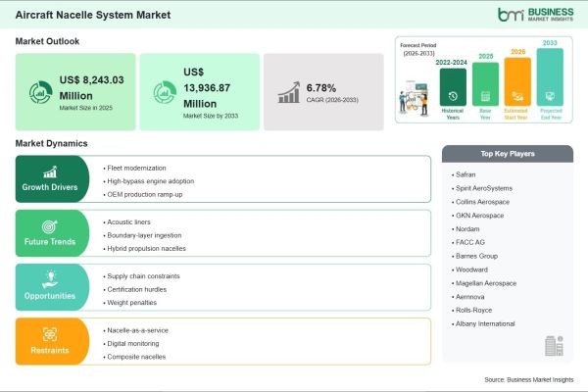Screen dimensions: 588x392
Task: Click Safran in the key players list
Action: point(464,174)
